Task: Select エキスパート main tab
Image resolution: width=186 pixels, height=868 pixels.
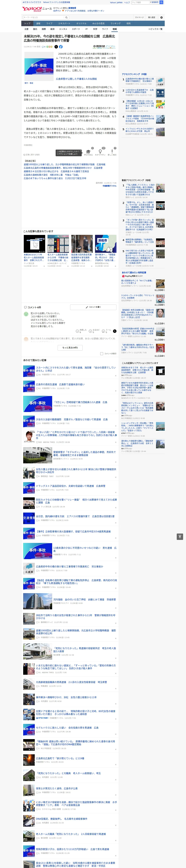Action: point(64,24)
